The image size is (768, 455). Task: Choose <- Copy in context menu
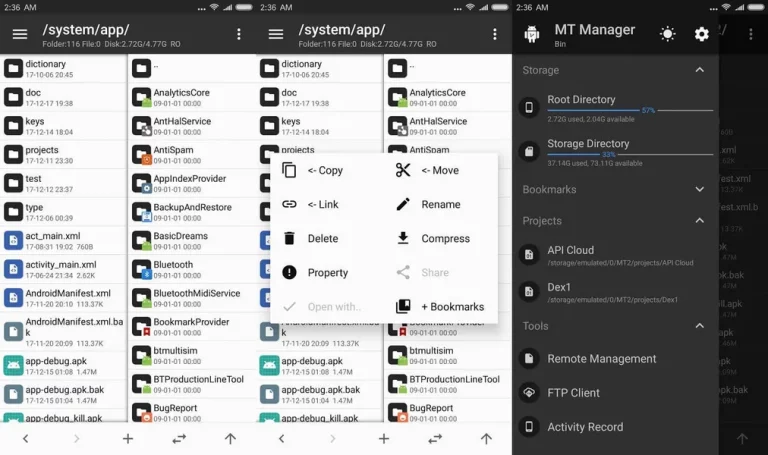(x=325, y=170)
